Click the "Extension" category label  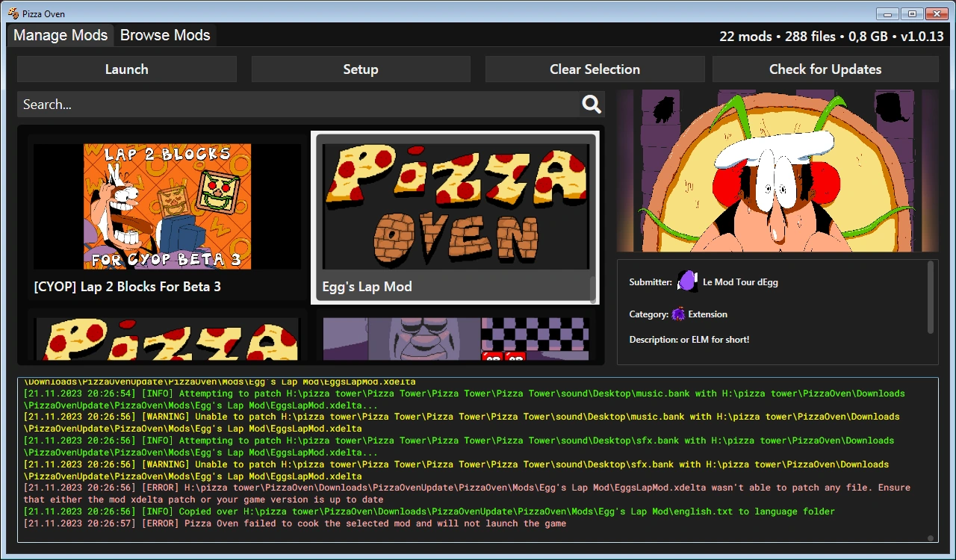pyautogui.click(x=707, y=314)
